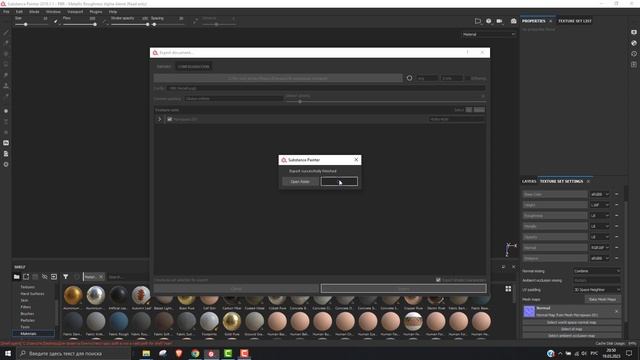This screenshot has width=640, height=360.
Task: Expand the texture set row in export list
Action: coord(159,119)
